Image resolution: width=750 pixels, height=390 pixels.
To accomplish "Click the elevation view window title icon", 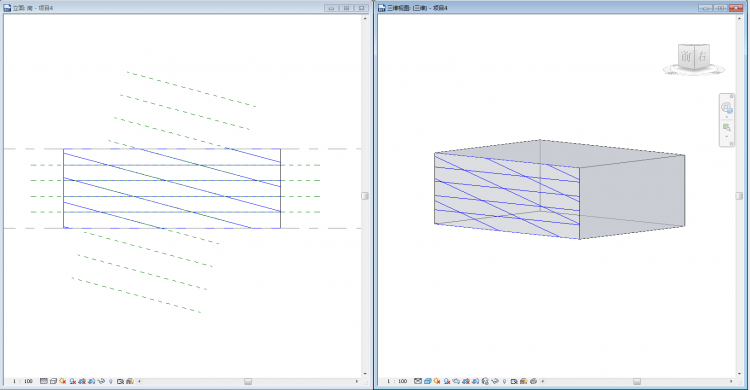I will click(7, 8).
